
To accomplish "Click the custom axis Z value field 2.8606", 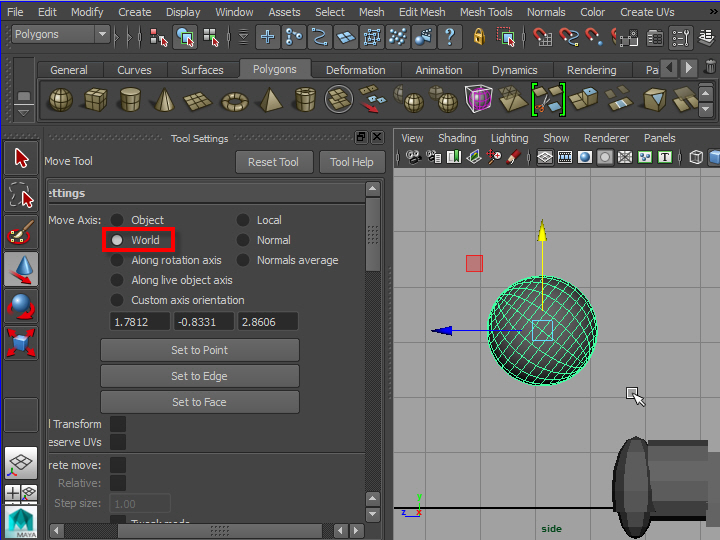I will 268,321.
